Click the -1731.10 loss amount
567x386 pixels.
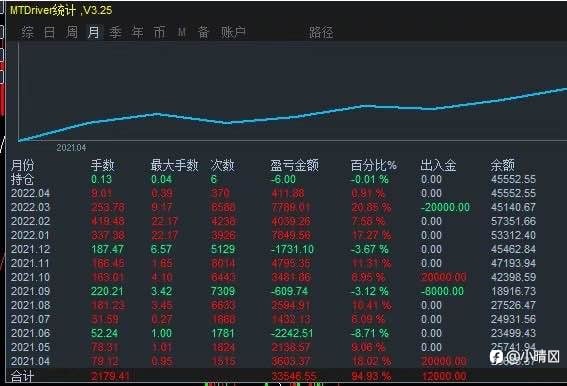[292, 249]
